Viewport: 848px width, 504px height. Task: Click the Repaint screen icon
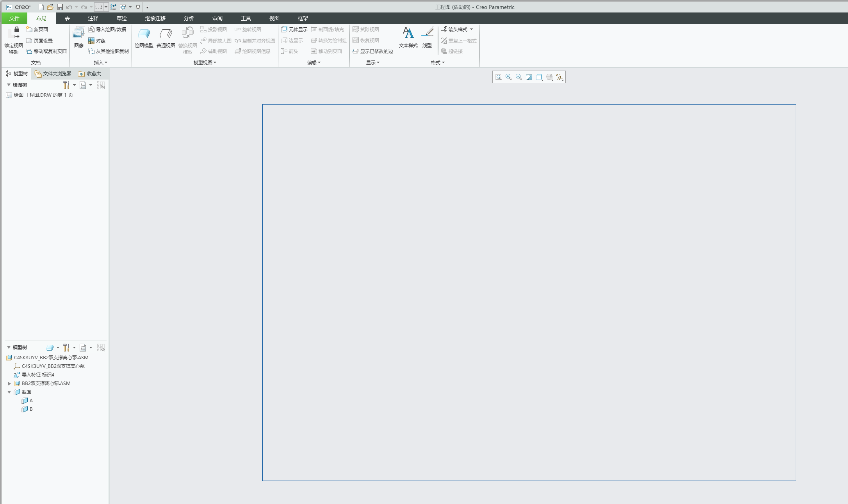coord(529,77)
